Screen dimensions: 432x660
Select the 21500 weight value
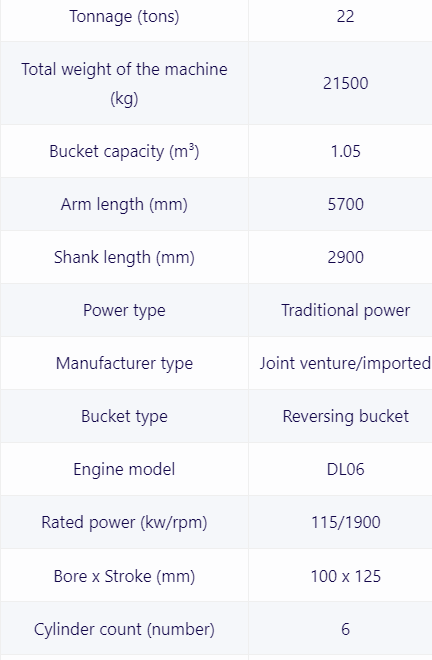tap(345, 83)
